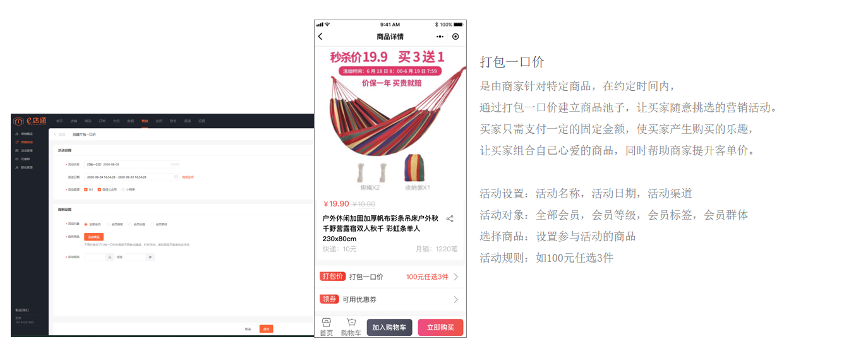Screen dimensions: 868x351
Task: Enable the 小程序 channel checkbox
Action: pyautogui.click(x=124, y=189)
